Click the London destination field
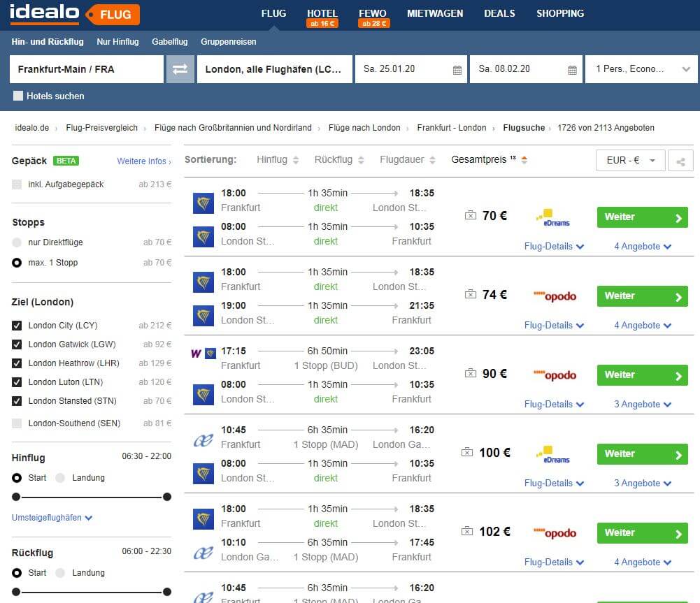 (x=275, y=69)
